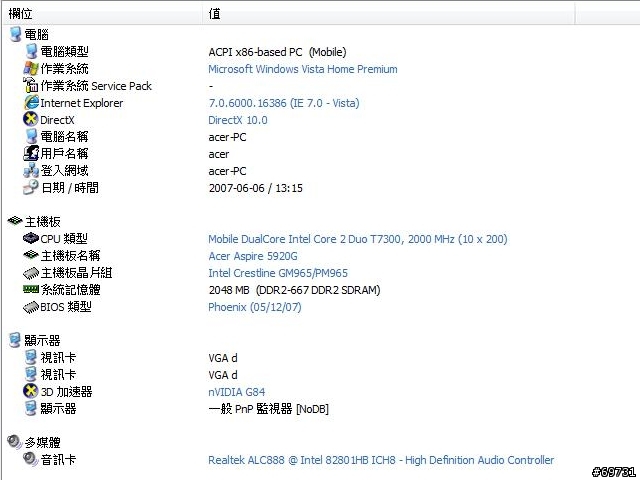Screen dimensions: 640x480
Task: Follow the nVIDIA G84 link
Action: click(x=236, y=392)
